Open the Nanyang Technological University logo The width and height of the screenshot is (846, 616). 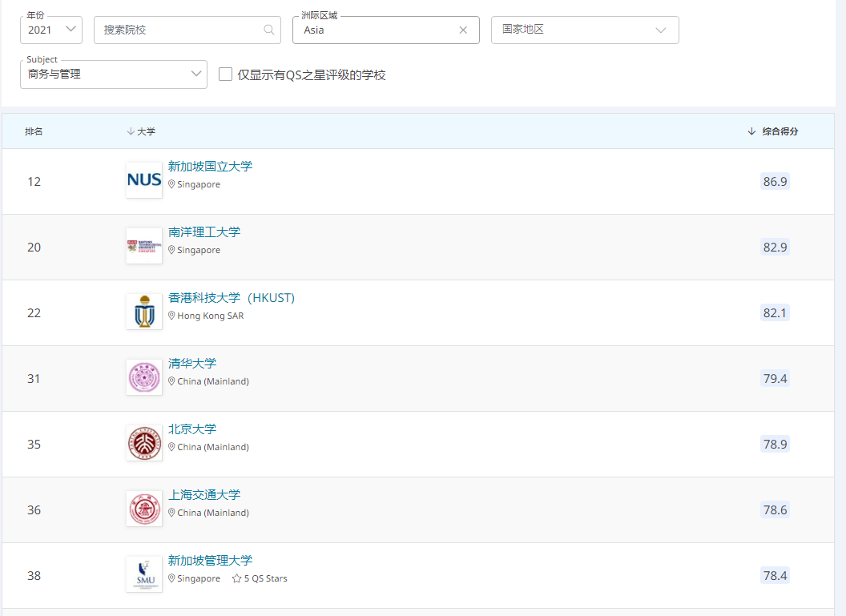click(144, 246)
